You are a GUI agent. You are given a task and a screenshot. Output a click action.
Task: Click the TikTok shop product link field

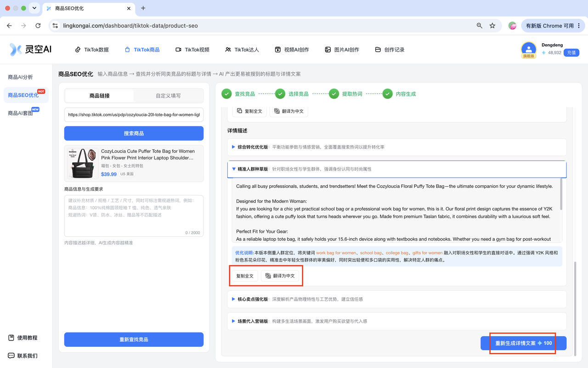click(134, 115)
